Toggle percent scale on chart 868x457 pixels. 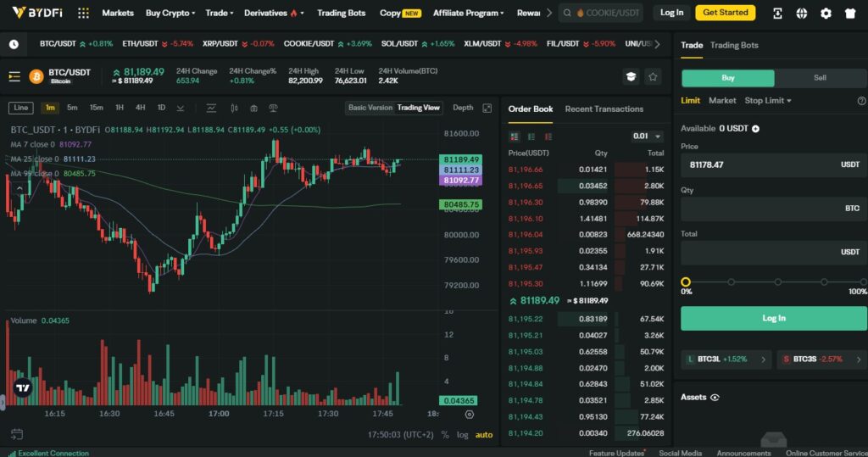tap(445, 435)
